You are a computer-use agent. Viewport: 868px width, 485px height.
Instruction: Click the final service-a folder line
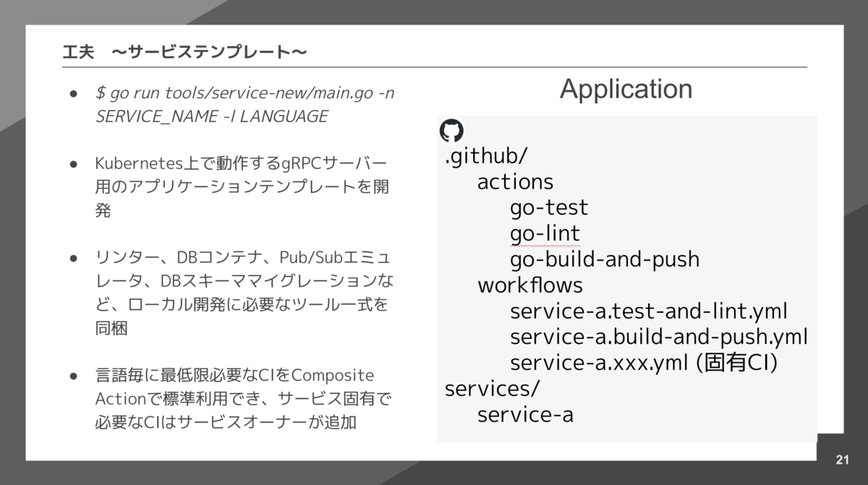click(x=525, y=415)
